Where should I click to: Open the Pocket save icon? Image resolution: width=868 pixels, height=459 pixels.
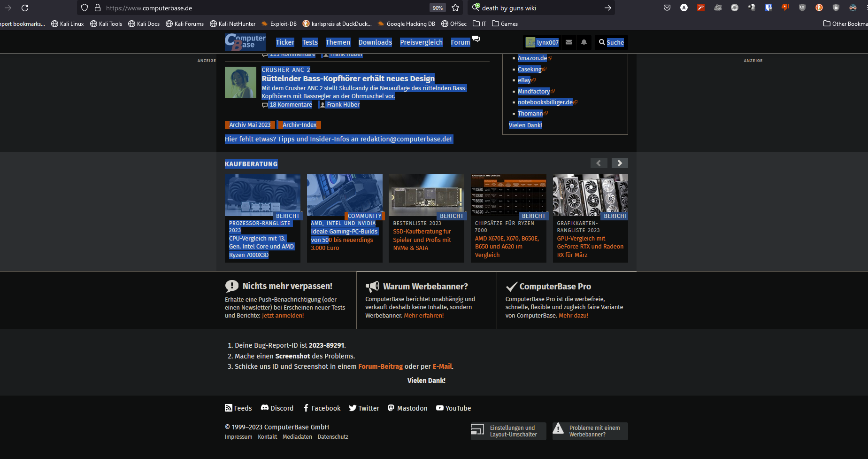(667, 8)
